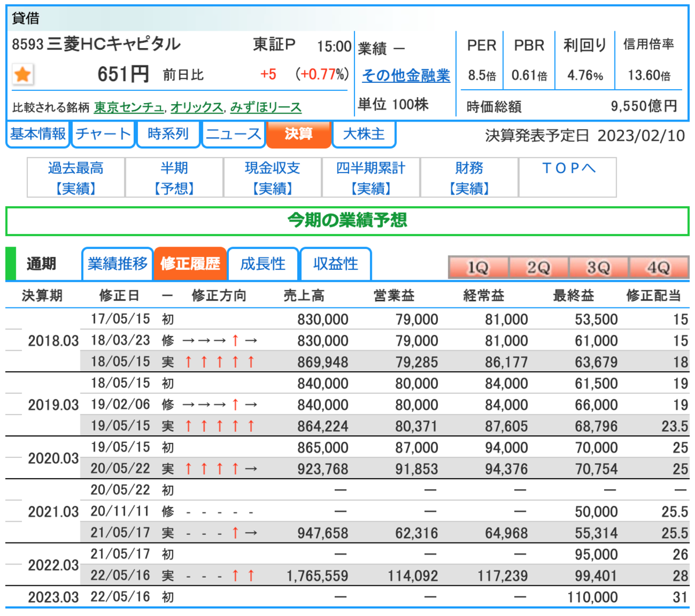Click the PBR 0.61倍 value
Screen dimensions: 695x616
(x=529, y=75)
